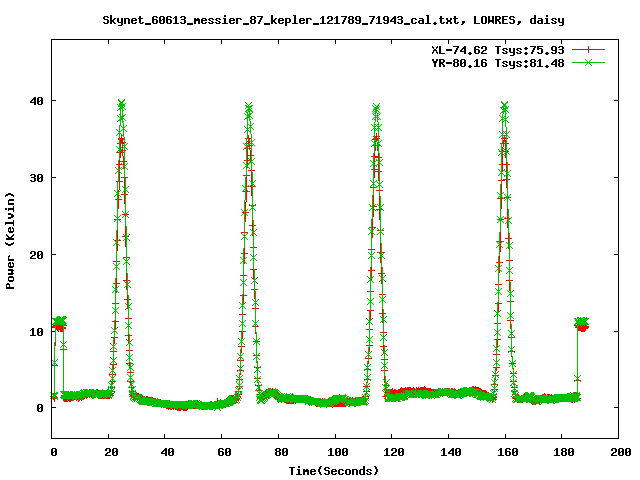The height and width of the screenshot is (480, 640).
Task: Click the third peak top near 114 seconds
Action: click(x=376, y=108)
